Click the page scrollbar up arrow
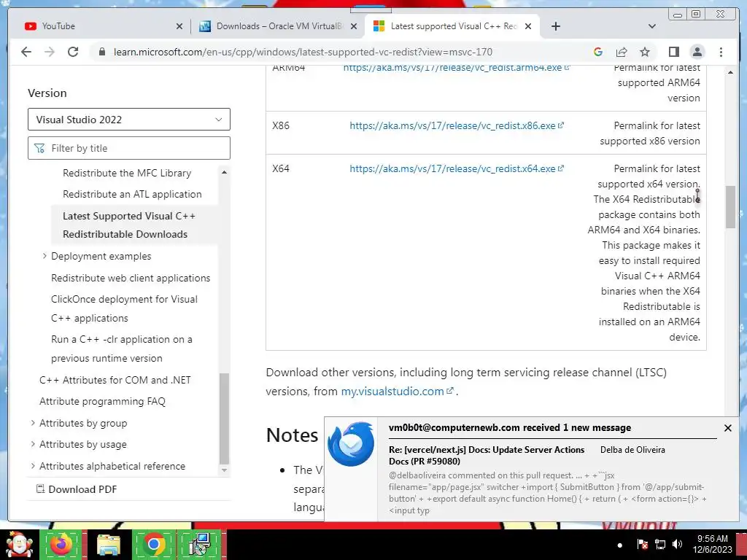The image size is (747, 560). pos(730,72)
